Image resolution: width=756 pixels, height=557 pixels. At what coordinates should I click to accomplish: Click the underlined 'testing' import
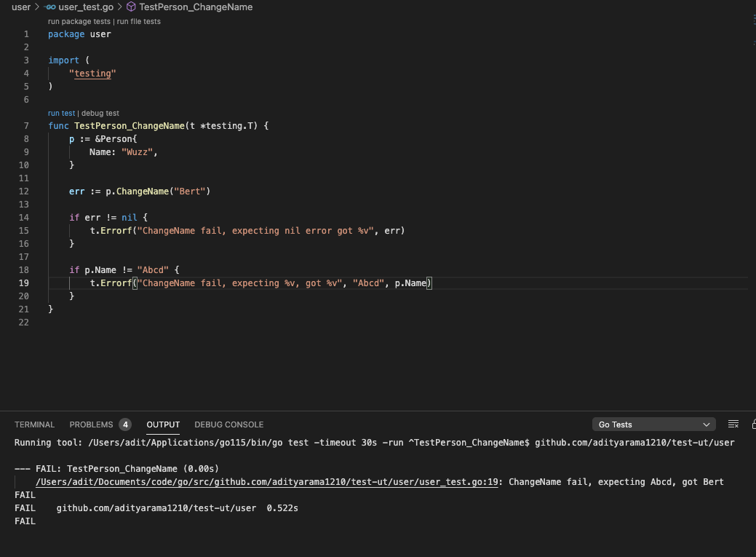(92, 73)
